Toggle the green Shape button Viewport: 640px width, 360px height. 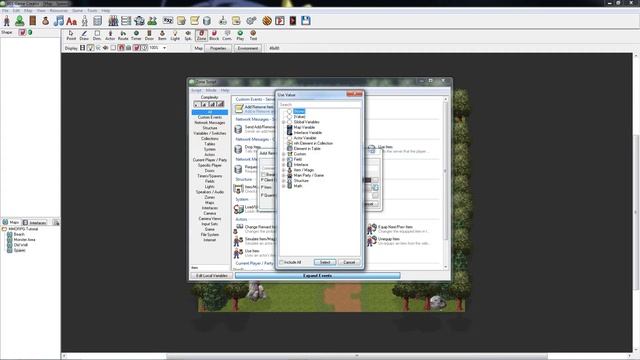coord(30,32)
